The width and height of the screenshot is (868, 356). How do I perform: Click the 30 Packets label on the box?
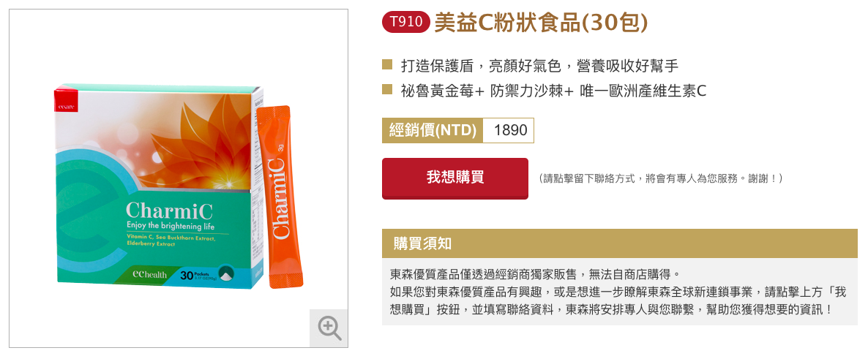(x=195, y=274)
